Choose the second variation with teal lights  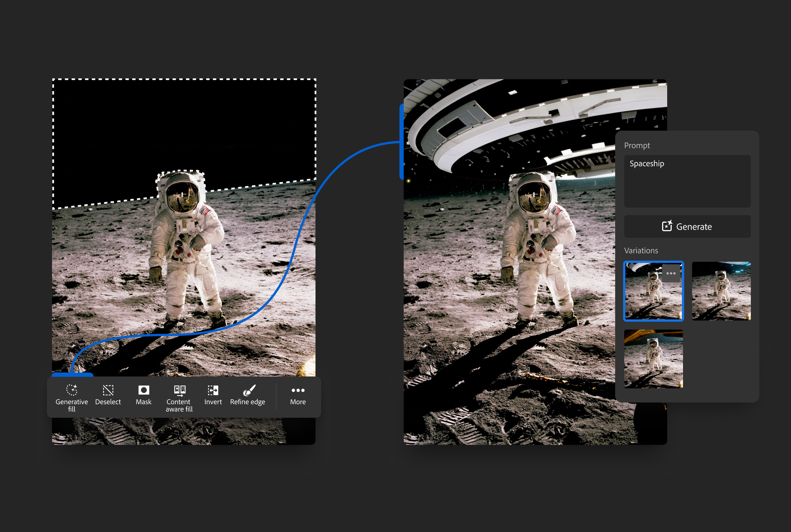tap(721, 291)
